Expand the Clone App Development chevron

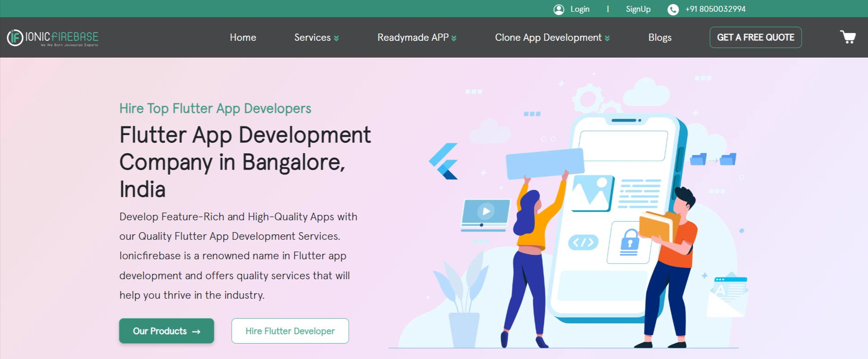click(607, 39)
